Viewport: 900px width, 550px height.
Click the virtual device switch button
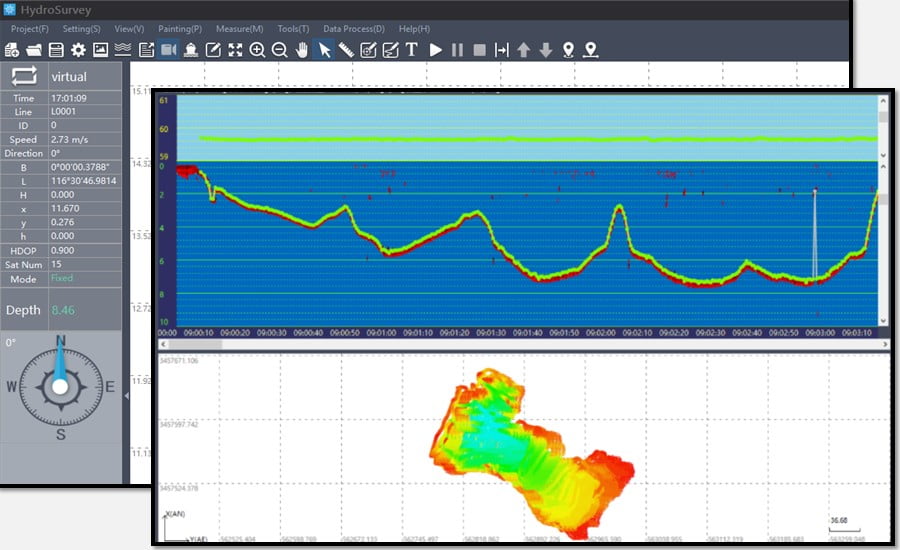[x=24, y=76]
